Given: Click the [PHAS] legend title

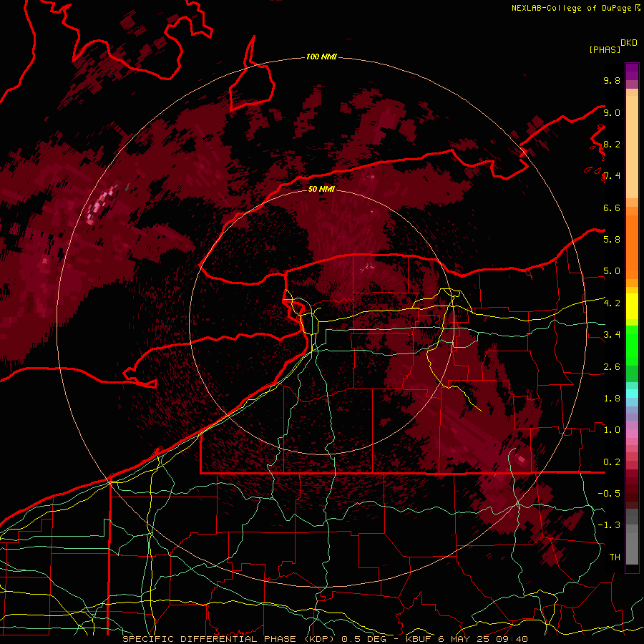Looking at the screenshot, I should pos(605,49).
